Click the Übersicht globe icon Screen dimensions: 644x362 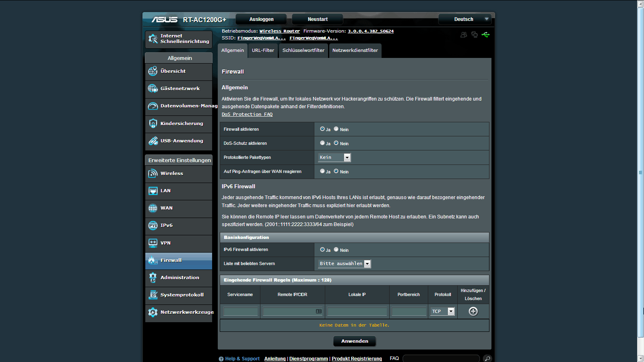pos(153,71)
